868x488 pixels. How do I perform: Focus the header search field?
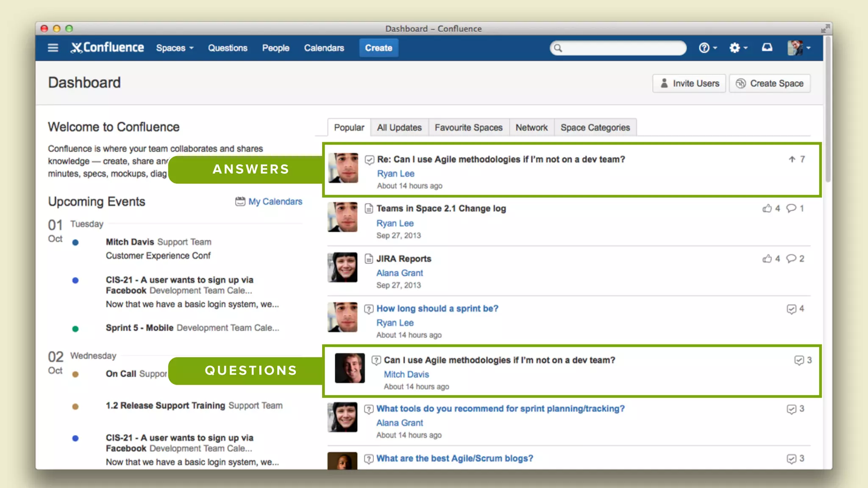618,48
